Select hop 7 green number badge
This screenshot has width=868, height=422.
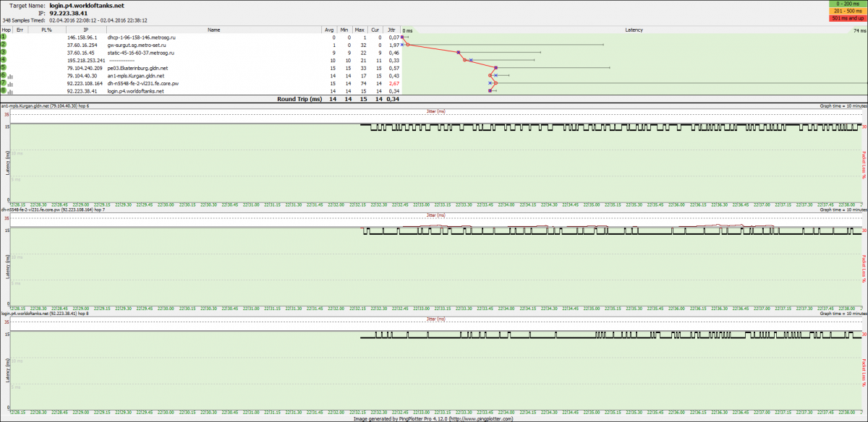(x=4, y=83)
